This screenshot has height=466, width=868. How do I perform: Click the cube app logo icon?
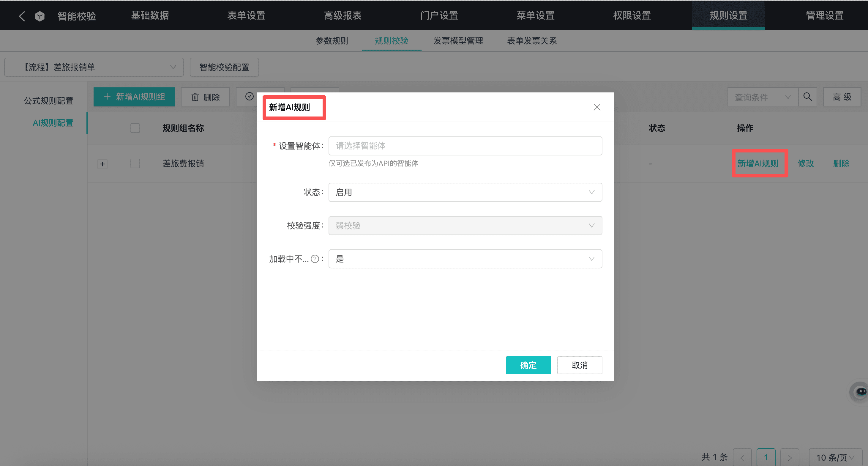click(x=40, y=16)
